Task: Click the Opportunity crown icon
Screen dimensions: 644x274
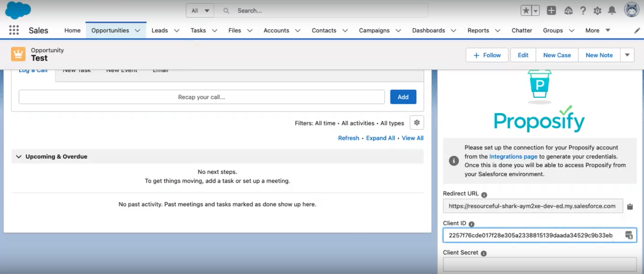Action: pos(18,54)
